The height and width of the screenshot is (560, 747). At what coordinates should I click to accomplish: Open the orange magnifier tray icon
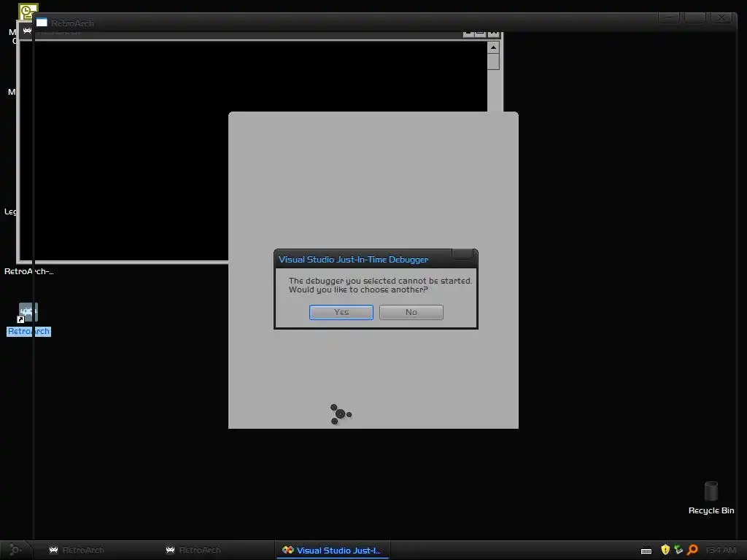(693, 550)
